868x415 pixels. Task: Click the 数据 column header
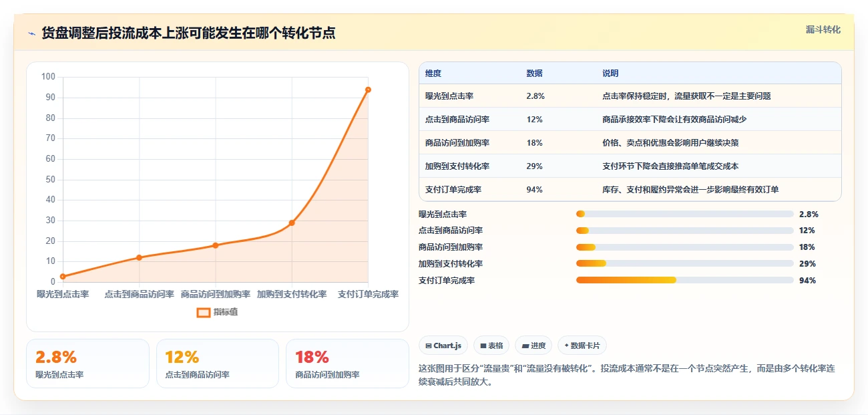534,73
